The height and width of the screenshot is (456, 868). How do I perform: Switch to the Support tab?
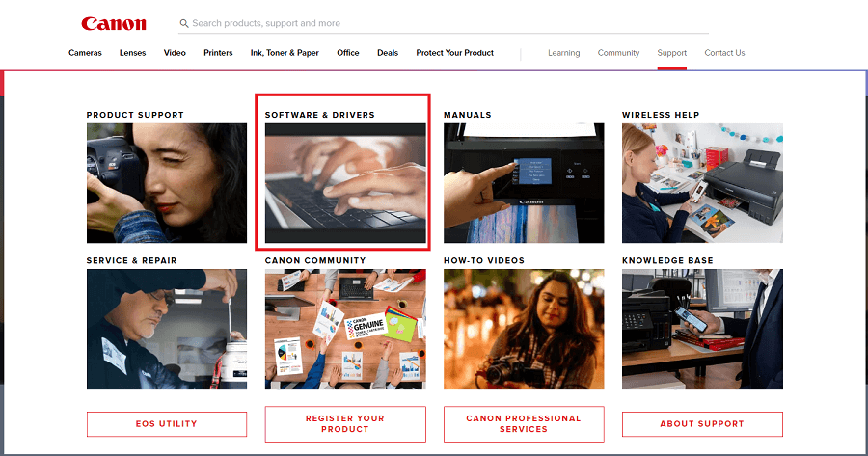pos(671,53)
